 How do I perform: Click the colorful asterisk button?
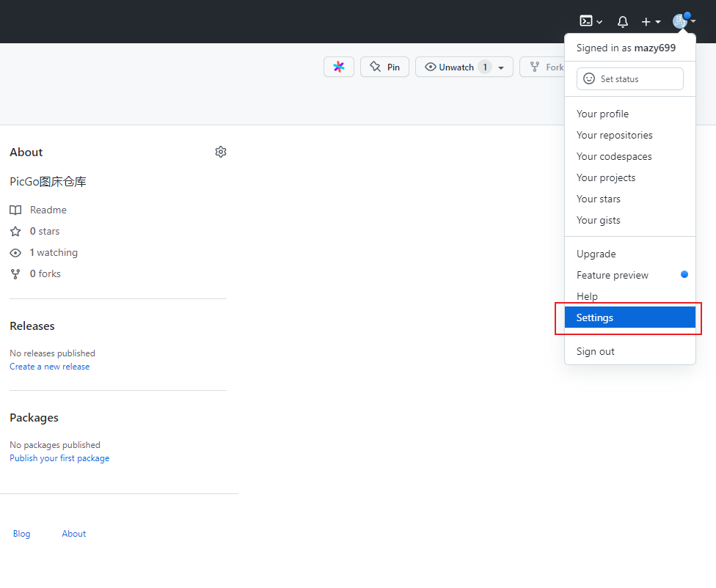click(339, 67)
